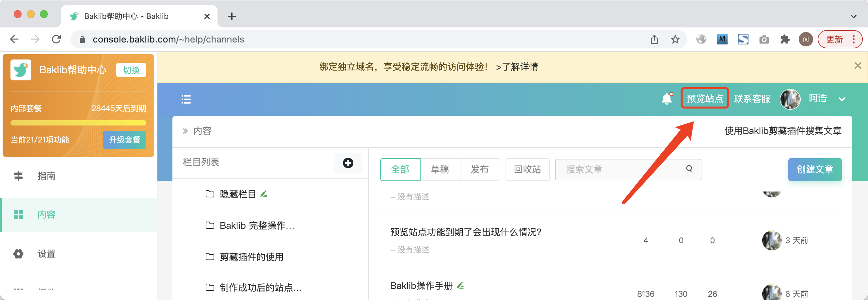Open the 回收站 recycle bin
The image size is (868, 300).
click(x=527, y=169)
